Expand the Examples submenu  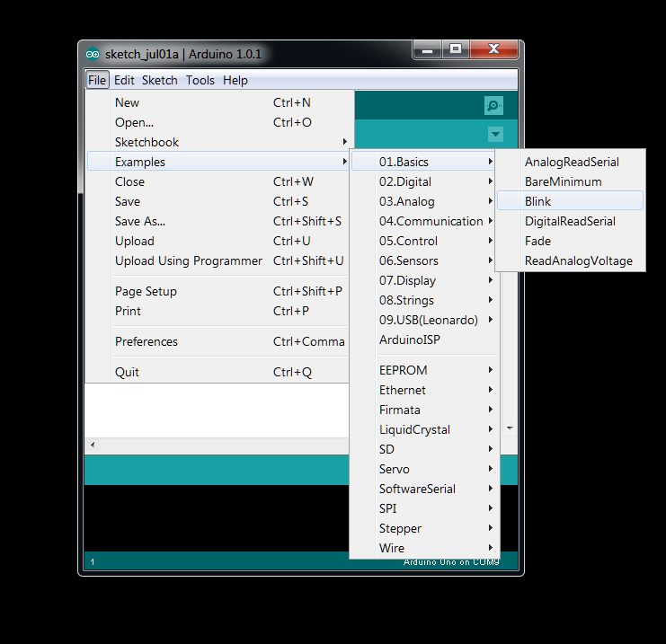click(218, 162)
